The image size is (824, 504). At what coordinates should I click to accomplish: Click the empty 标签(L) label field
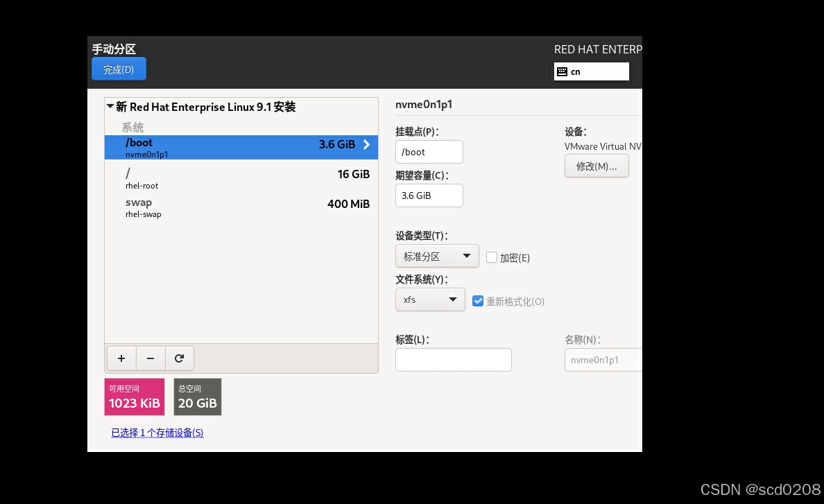(454, 360)
